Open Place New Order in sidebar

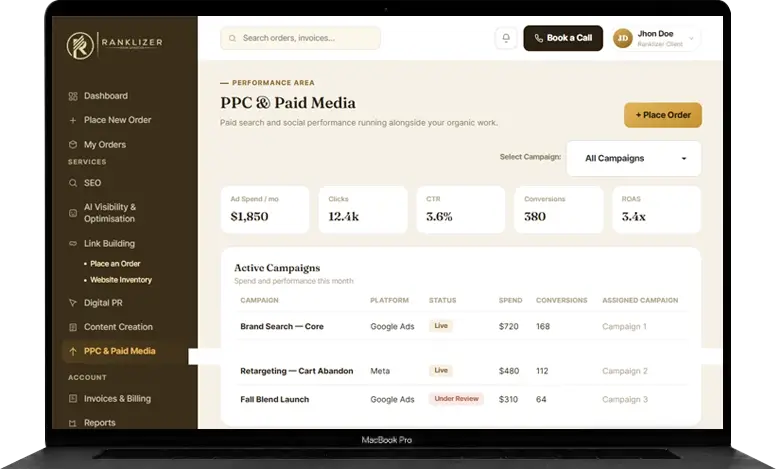tap(118, 120)
